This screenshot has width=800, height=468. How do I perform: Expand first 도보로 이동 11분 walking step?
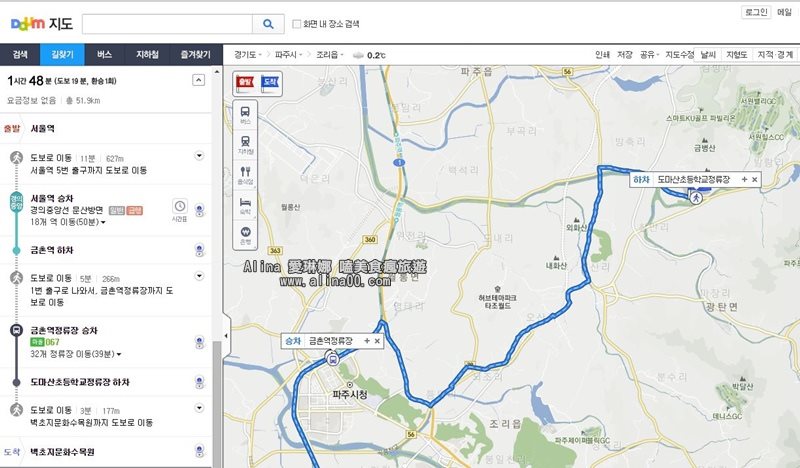[199, 156]
